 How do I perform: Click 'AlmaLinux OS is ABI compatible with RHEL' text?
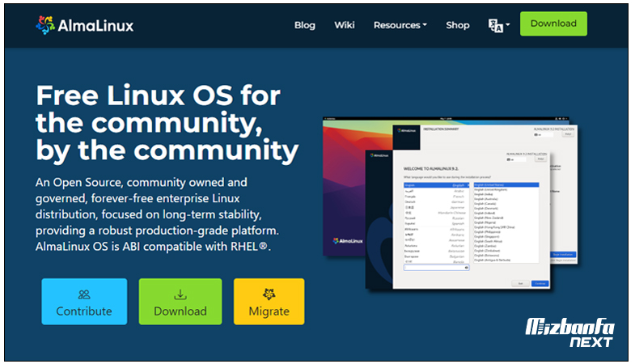point(151,246)
